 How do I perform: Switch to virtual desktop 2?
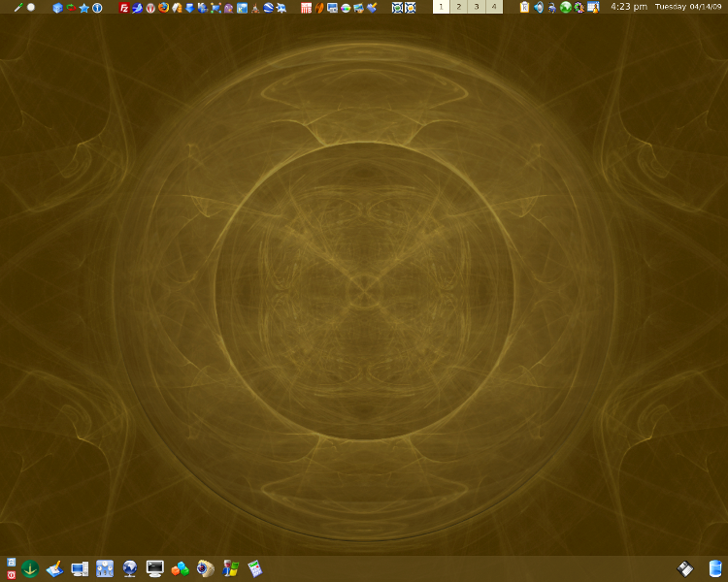click(459, 7)
